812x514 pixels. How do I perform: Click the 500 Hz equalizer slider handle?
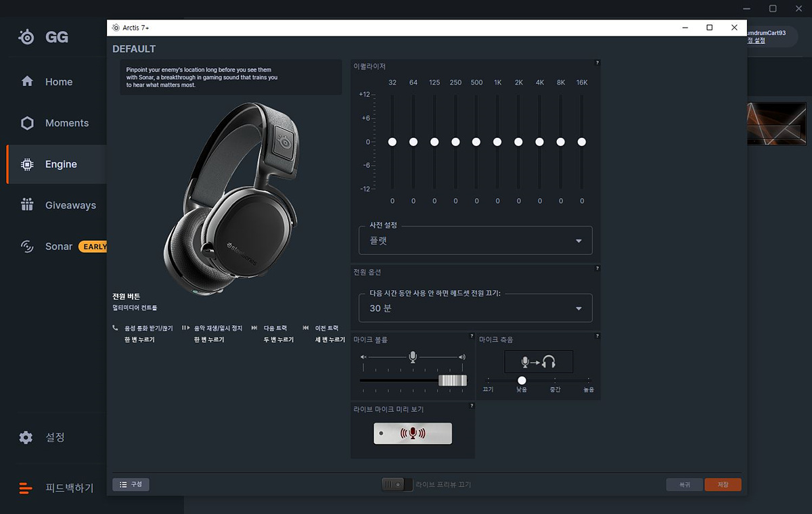(x=476, y=142)
